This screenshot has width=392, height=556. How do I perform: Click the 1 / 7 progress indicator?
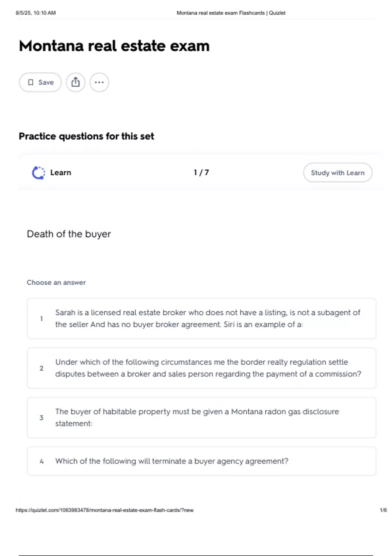(201, 172)
